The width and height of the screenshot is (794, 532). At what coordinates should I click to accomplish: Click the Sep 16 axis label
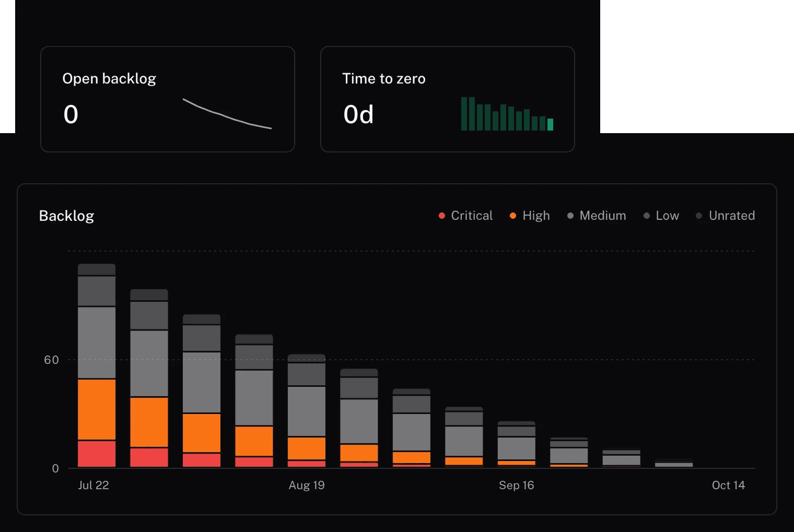click(517, 485)
